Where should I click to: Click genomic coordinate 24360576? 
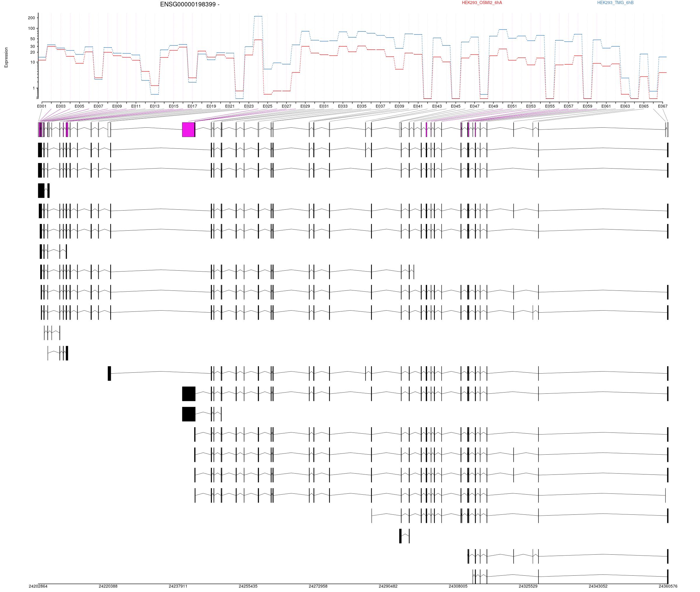668,586
